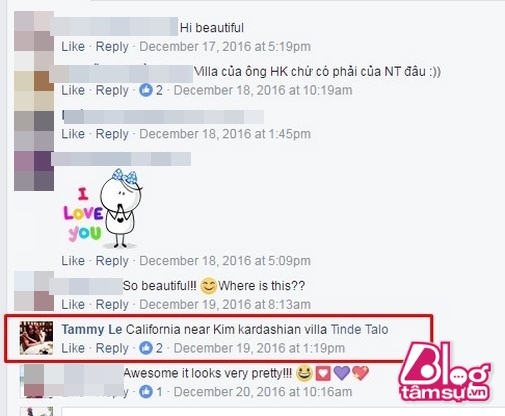Reply to Tammy Le's comment

112,348
